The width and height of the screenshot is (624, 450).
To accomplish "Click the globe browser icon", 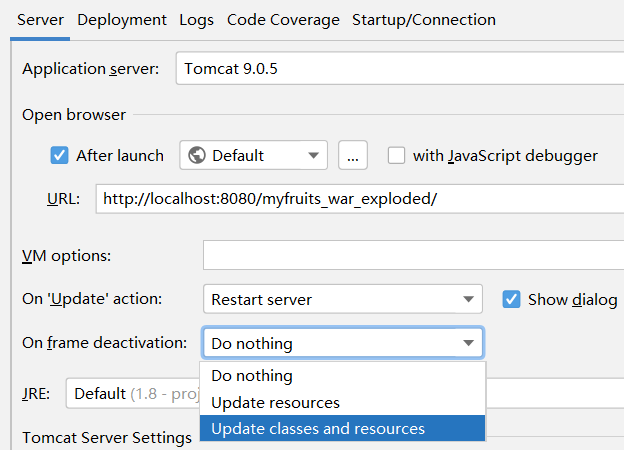I will tap(197, 155).
